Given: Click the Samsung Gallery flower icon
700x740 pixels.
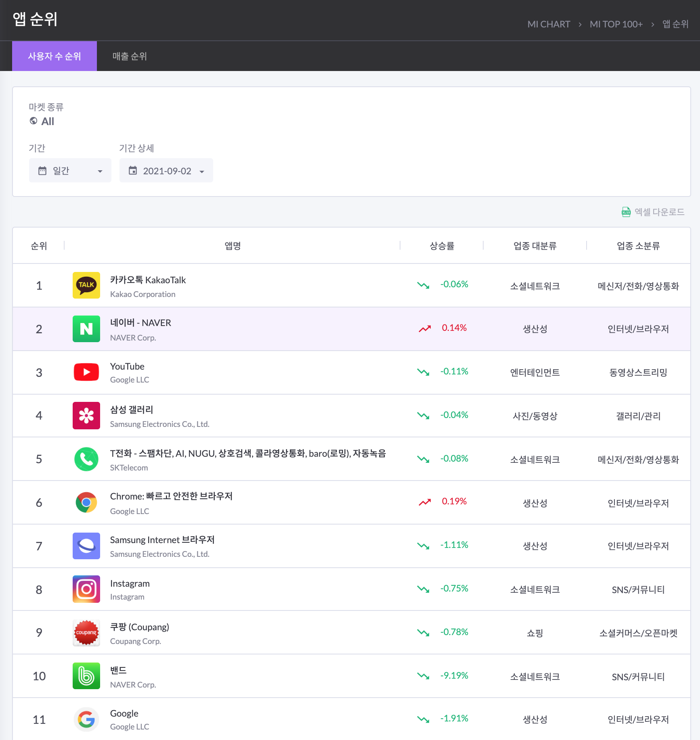Looking at the screenshot, I should point(86,416).
